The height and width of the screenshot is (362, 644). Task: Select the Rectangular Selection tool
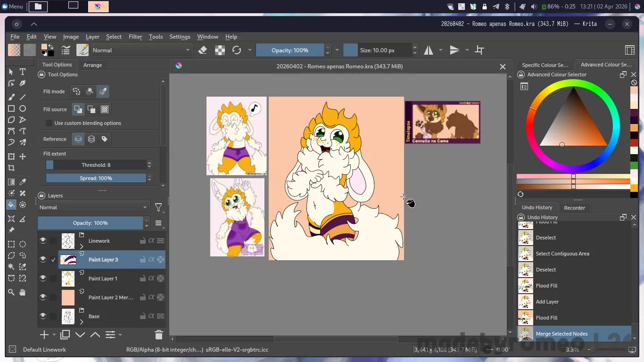coord(11,244)
